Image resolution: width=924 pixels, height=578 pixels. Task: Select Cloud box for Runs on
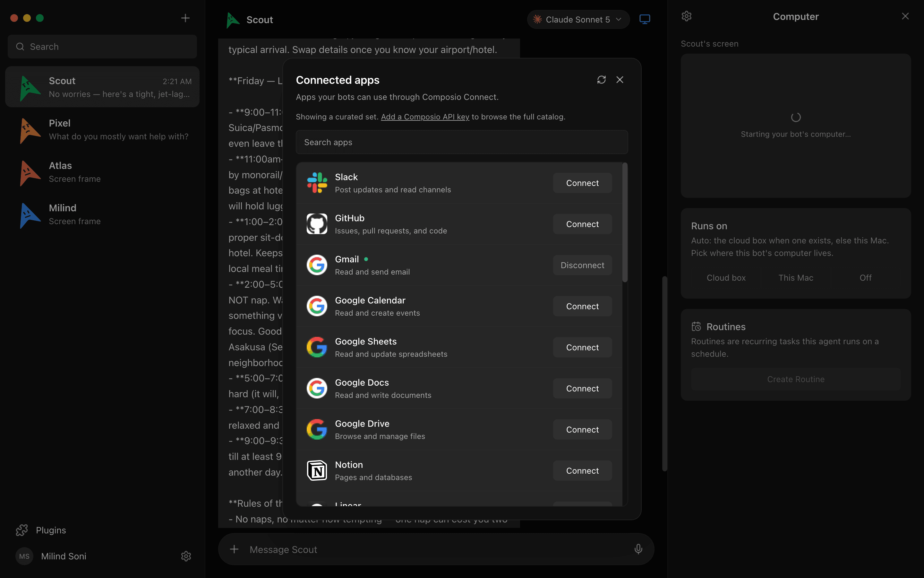[x=726, y=277]
